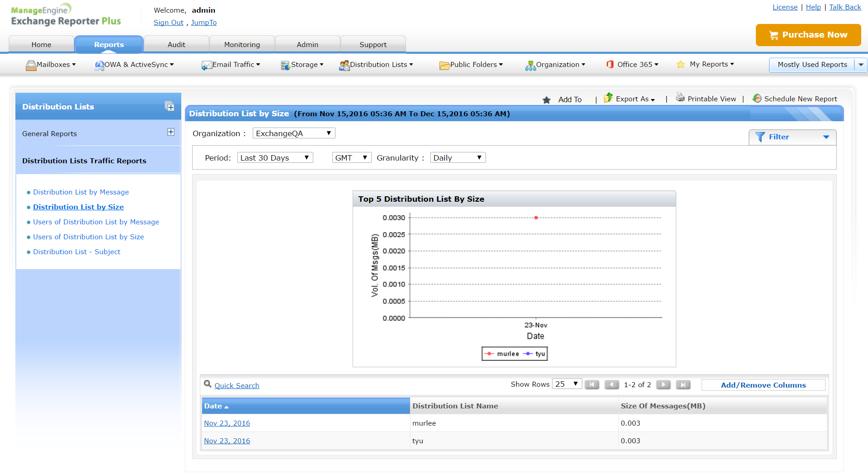The image size is (868, 474).
Task: Click the Add To star icon
Action: click(547, 100)
